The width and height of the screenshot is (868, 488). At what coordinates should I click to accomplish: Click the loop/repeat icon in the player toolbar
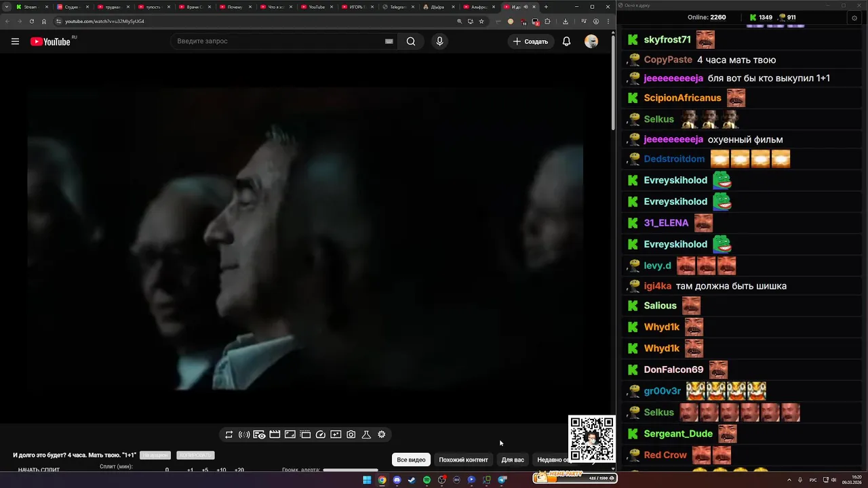point(229,434)
